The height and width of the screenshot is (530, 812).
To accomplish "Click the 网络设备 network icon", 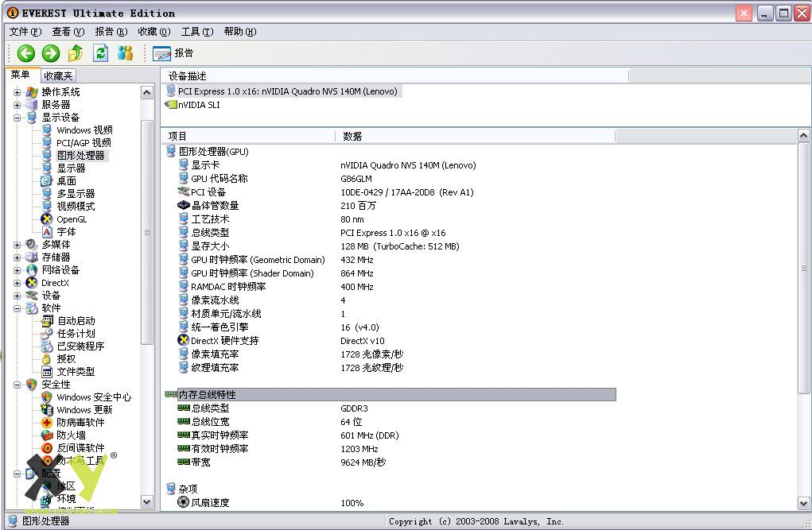I will pyautogui.click(x=32, y=270).
